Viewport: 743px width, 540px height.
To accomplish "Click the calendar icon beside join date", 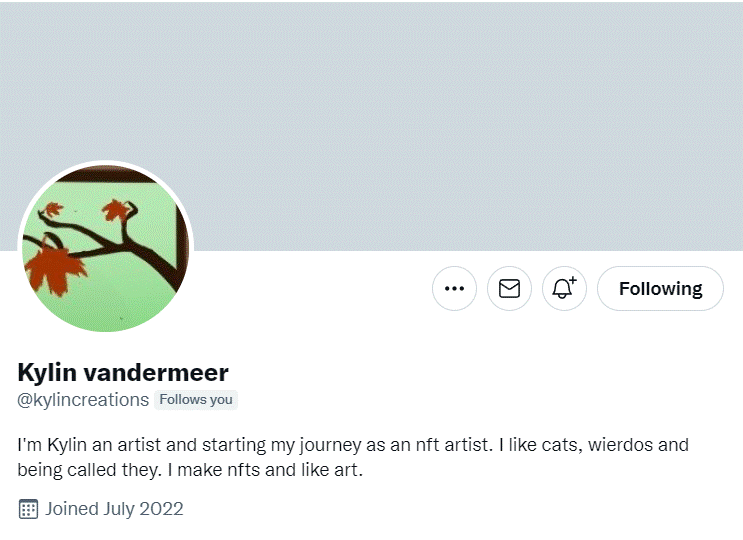I will coord(28,509).
